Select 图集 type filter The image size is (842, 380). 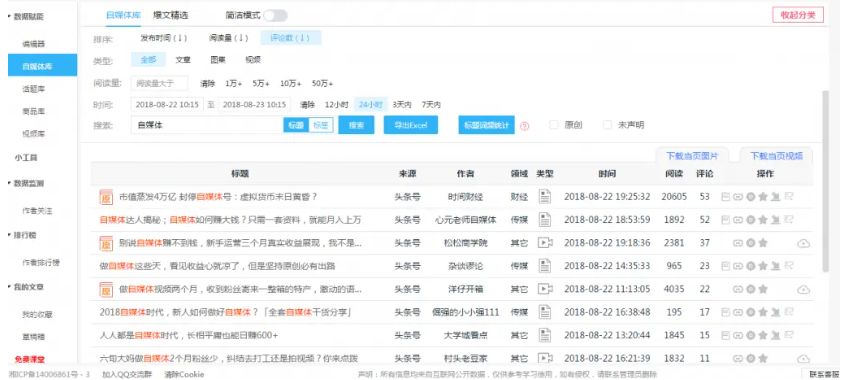[x=218, y=60]
